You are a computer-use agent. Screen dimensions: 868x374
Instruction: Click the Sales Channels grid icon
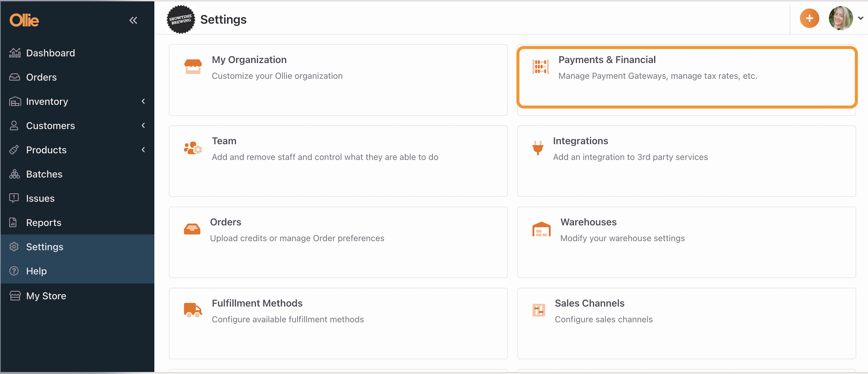coord(539,310)
